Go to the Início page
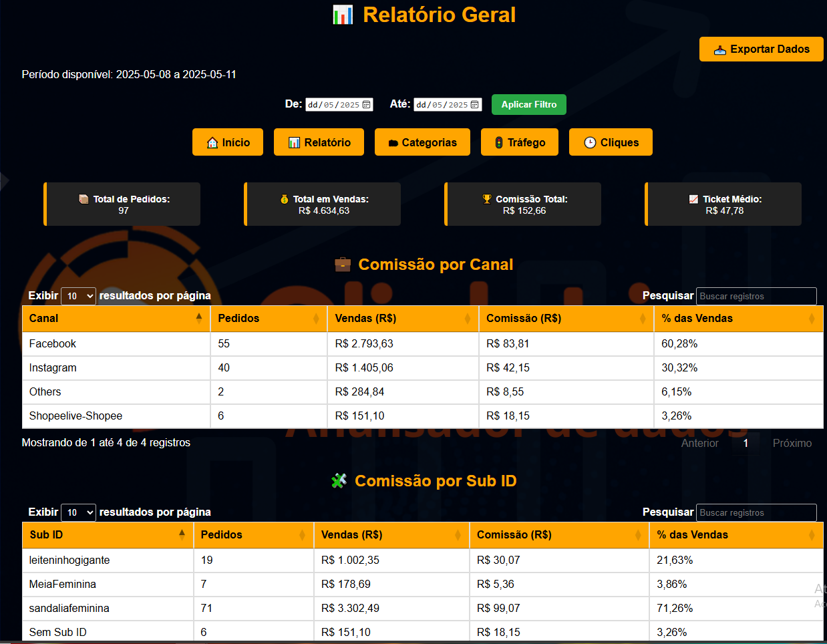827x644 pixels. tap(228, 142)
